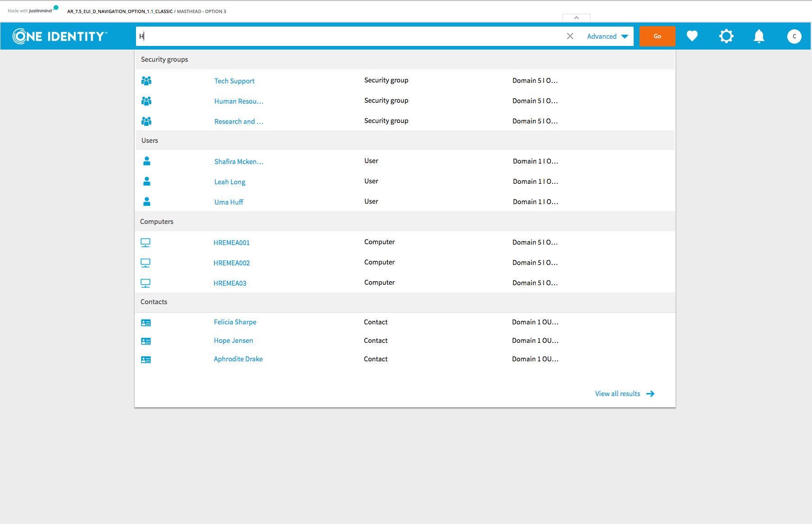Open Research and … security group

pos(239,122)
